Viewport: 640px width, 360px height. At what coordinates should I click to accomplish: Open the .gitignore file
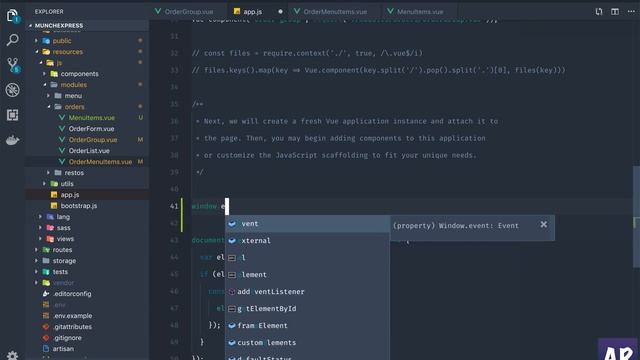87,338
